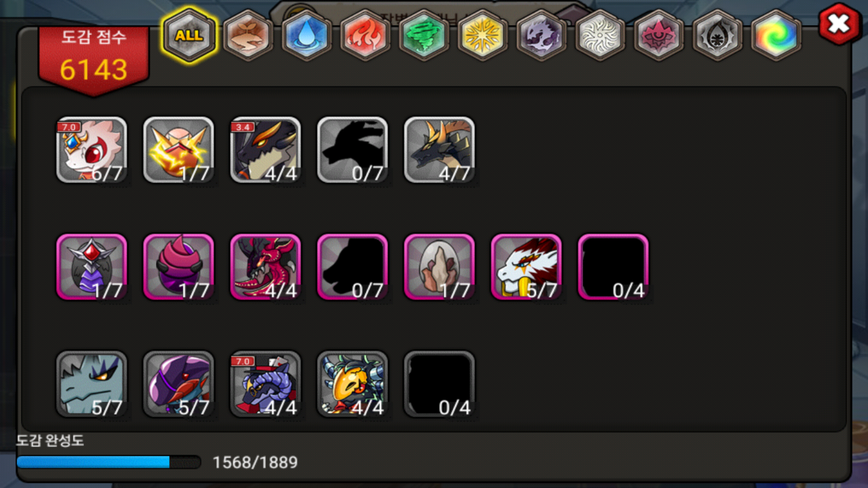
Task: Open white dragon 6/7 entry
Action: point(92,150)
